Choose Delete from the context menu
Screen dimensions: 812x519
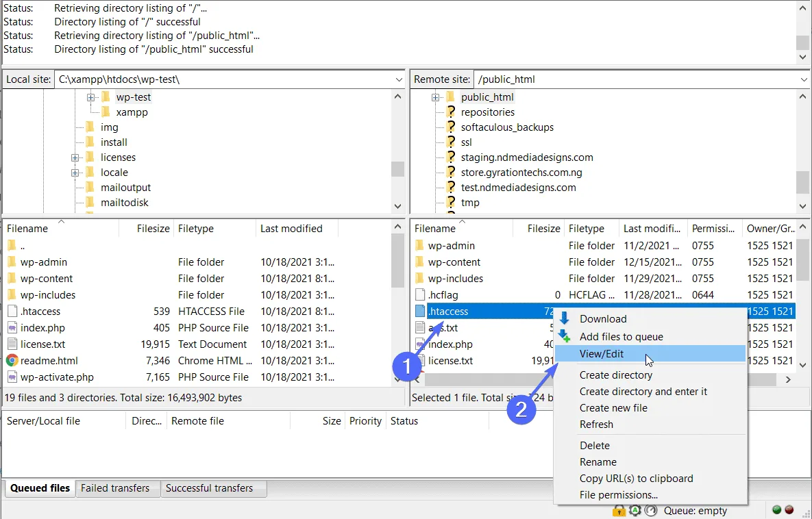pyautogui.click(x=650, y=446)
